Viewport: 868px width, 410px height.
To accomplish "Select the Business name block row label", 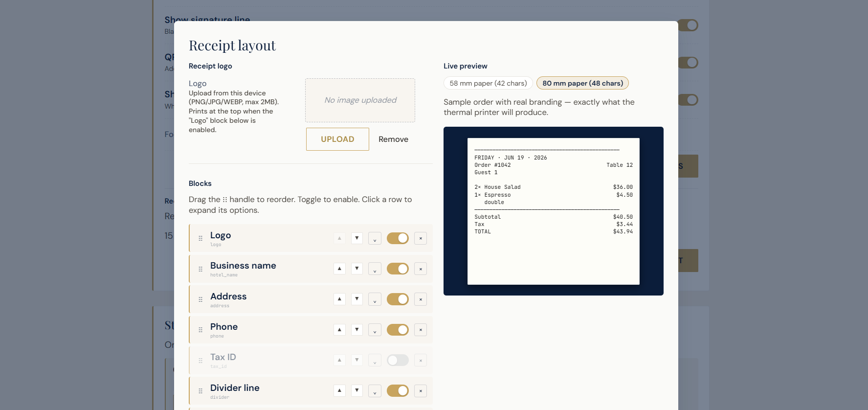I will coord(243,266).
